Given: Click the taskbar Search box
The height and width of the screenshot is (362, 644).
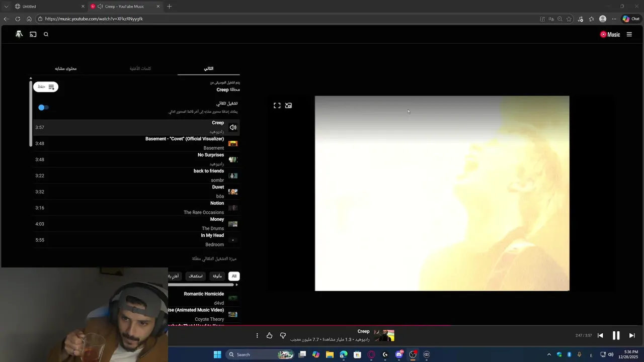Looking at the screenshot, I should point(260,354).
